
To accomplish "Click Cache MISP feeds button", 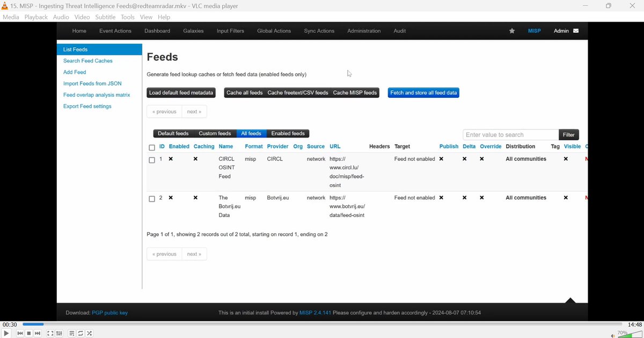I will [355, 93].
